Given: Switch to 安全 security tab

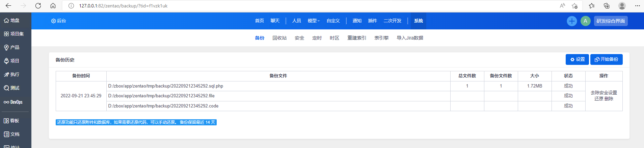Looking at the screenshot, I should tap(299, 38).
